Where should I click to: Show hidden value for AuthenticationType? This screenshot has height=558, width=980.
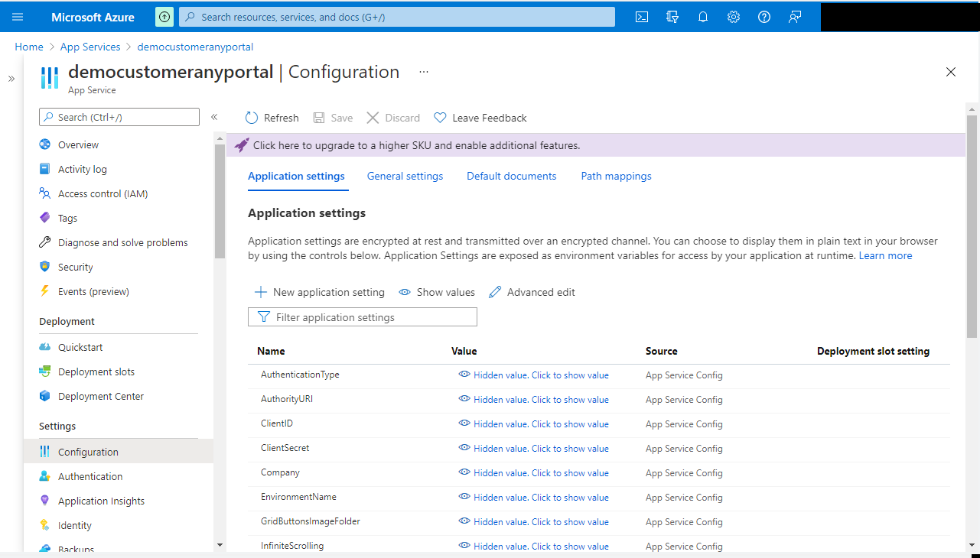coord(533,375)
